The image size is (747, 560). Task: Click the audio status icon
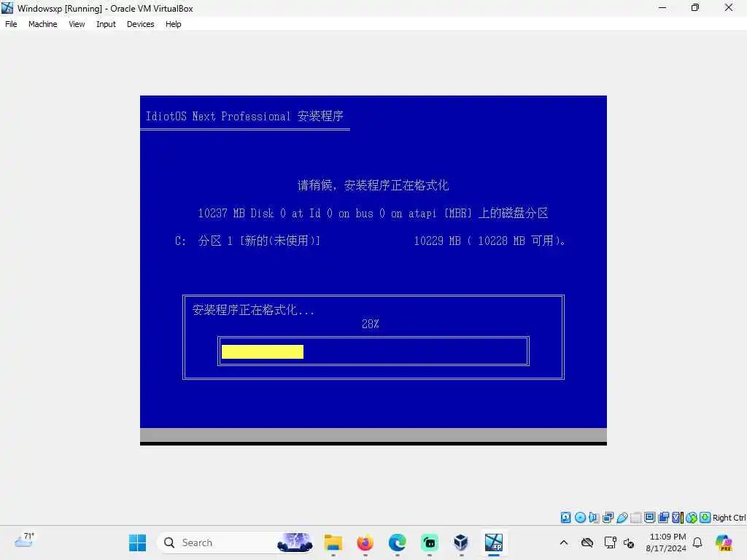pos(594,518)
